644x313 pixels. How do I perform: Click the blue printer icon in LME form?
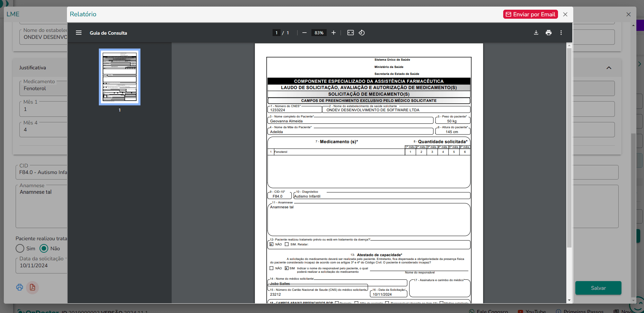pyautogui.click(x=20, y=287)
